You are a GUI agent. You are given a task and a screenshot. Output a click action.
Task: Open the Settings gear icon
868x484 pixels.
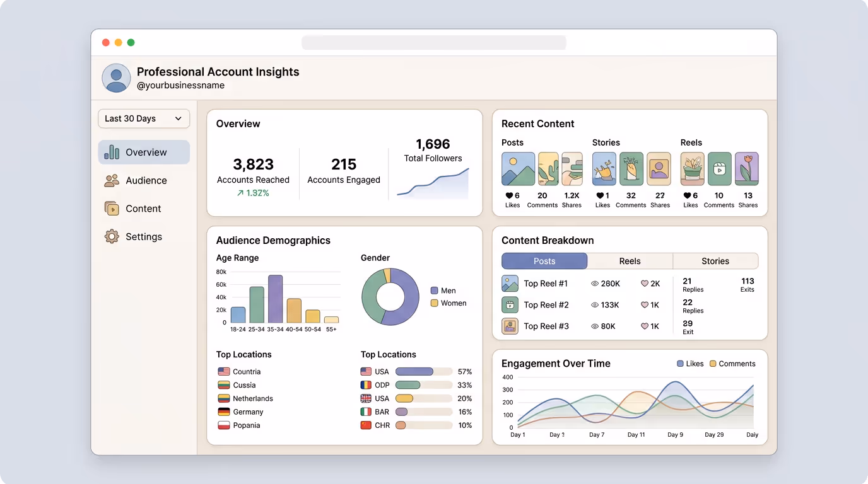(x=111, y=236)
